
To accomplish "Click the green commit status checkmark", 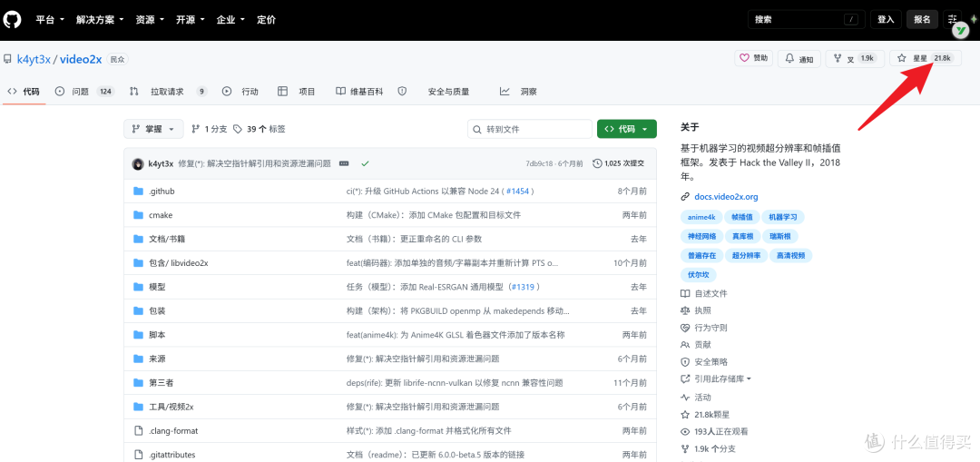I will [x=365, y=163].
